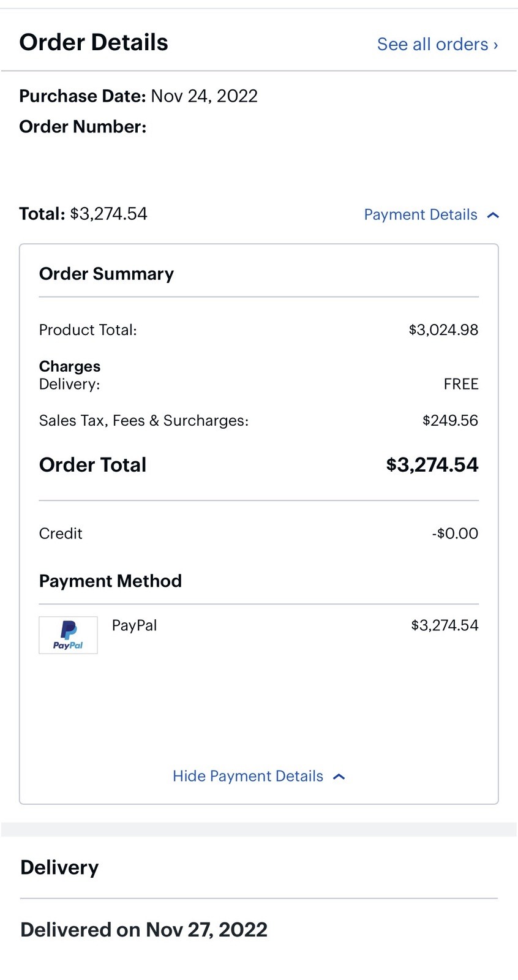Click the PayPal logo icon
The height and width of the screenshot is (980, 518).
pos(68,635)
